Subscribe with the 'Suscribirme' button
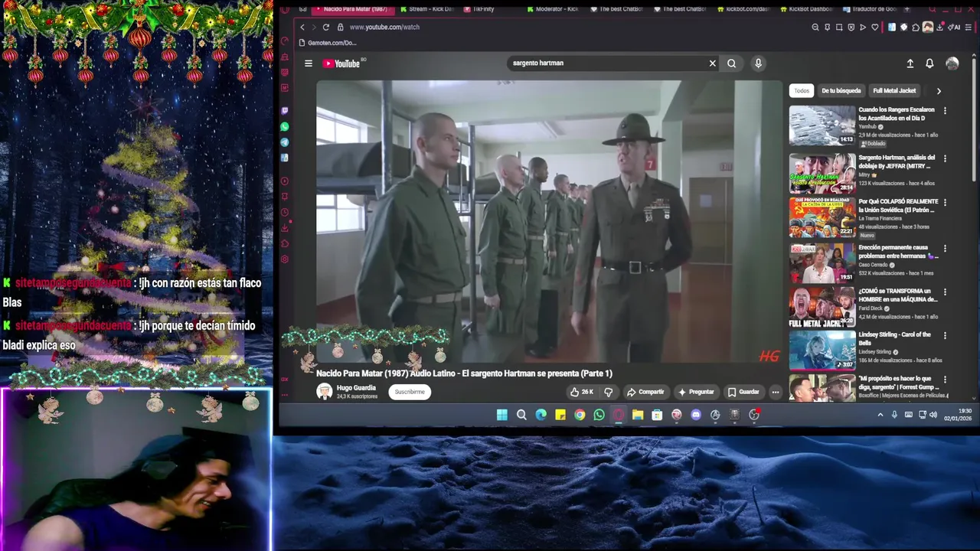980x551 pixels. pyautogui.click(x=410, y=392)
